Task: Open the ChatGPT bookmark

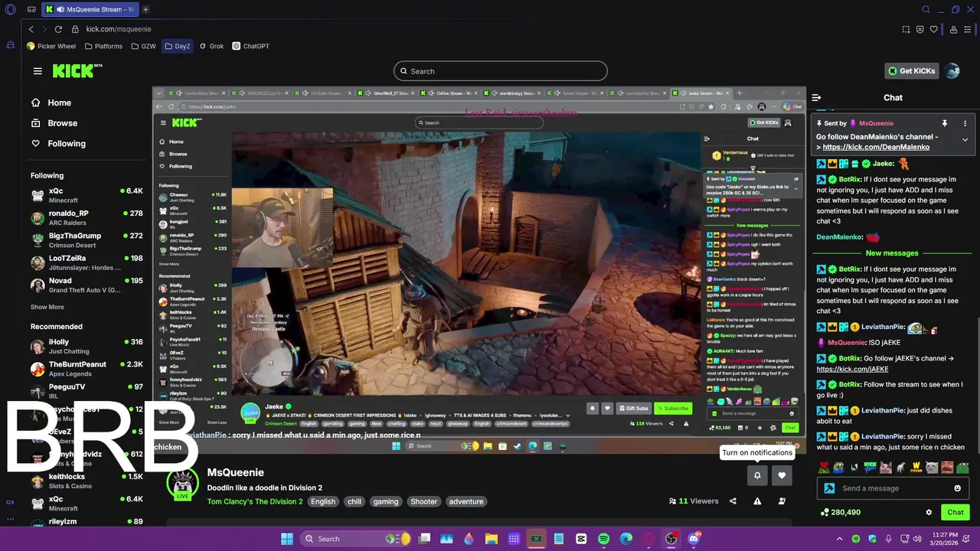Action: tap(250, 46)
